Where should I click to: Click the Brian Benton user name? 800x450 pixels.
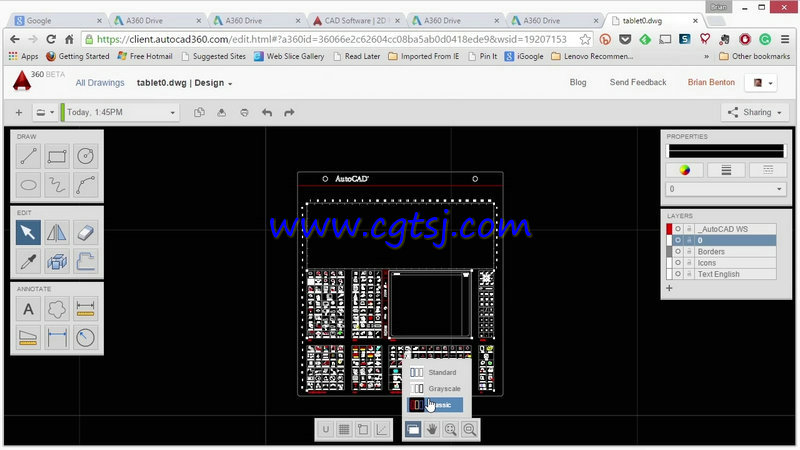(x=711, y=82)
